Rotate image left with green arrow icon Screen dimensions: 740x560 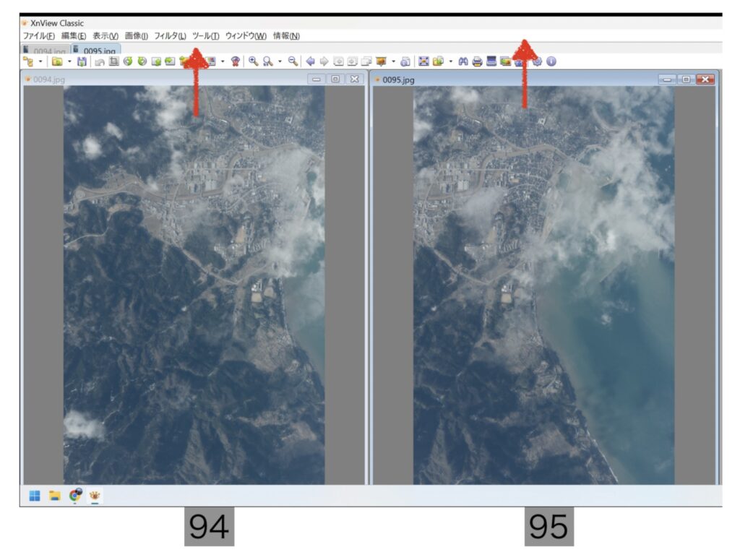(129, 62)
